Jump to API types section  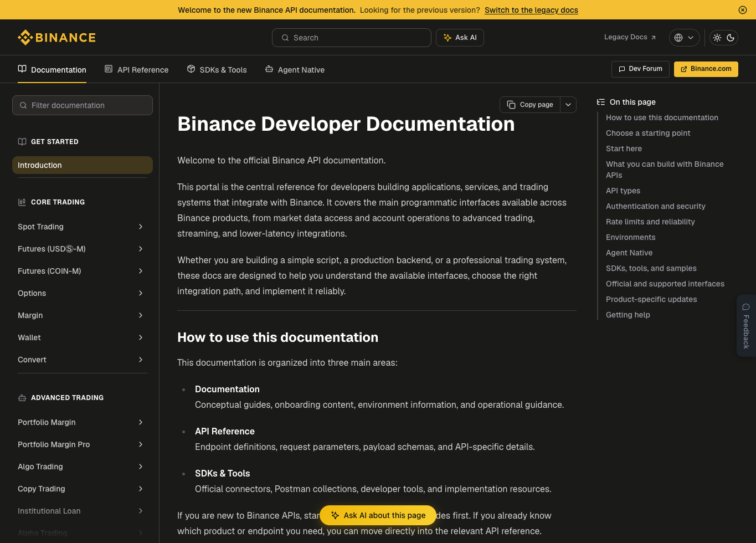[x=623, y=191]
